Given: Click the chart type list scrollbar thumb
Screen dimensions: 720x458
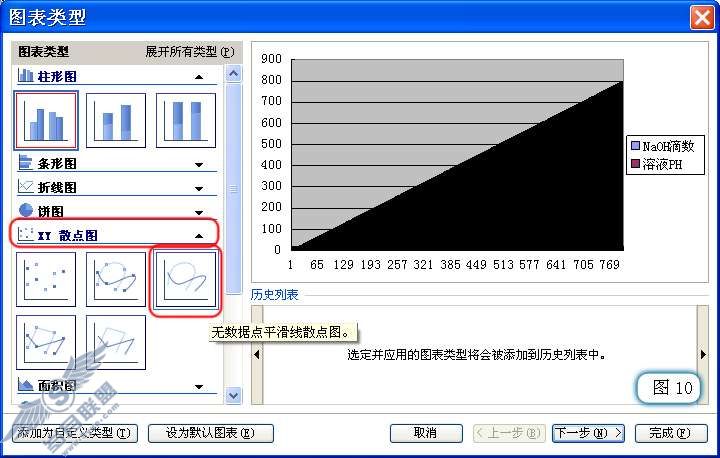Looking at the screenshot, I should 234,188.
